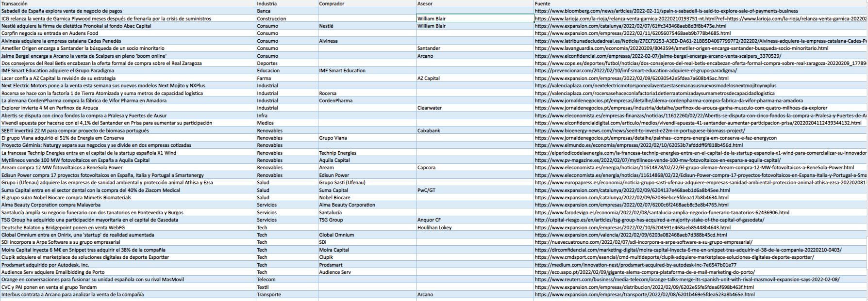
Task: Select the 'Global Omnium' buyer cell
Action: (367, 235)
